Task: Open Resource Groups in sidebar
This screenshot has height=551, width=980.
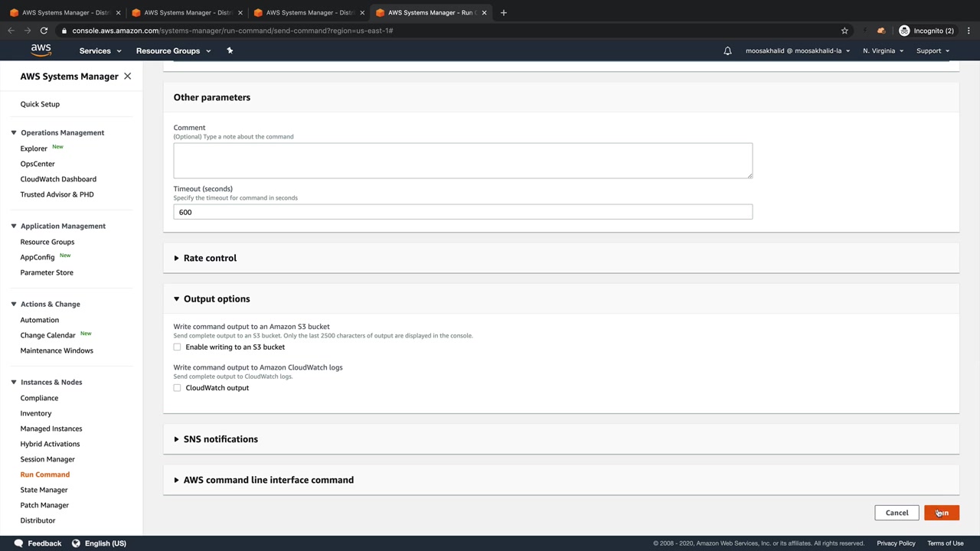Action: click(47, 242)
